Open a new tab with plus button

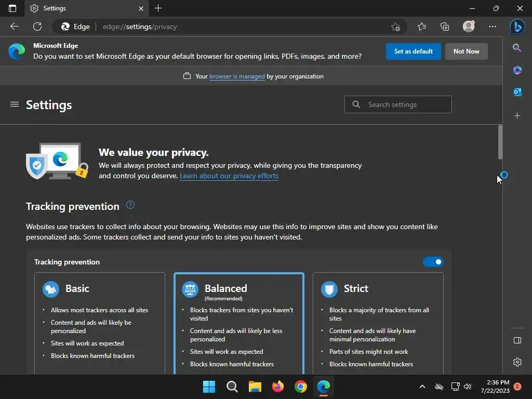[x=158, y=8]
